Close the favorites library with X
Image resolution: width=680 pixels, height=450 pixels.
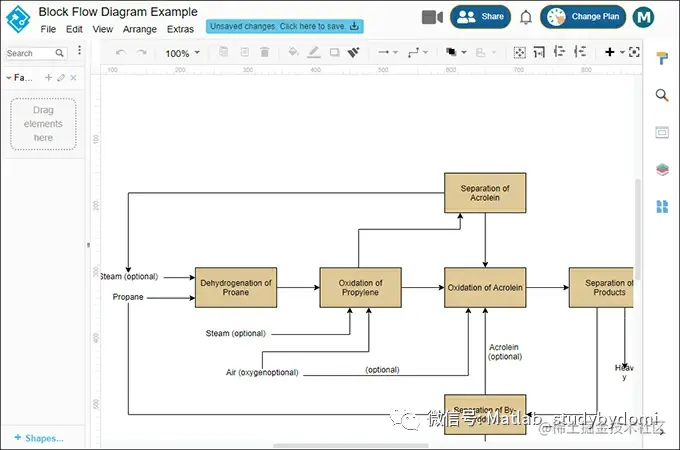click(x=73, y=78)
